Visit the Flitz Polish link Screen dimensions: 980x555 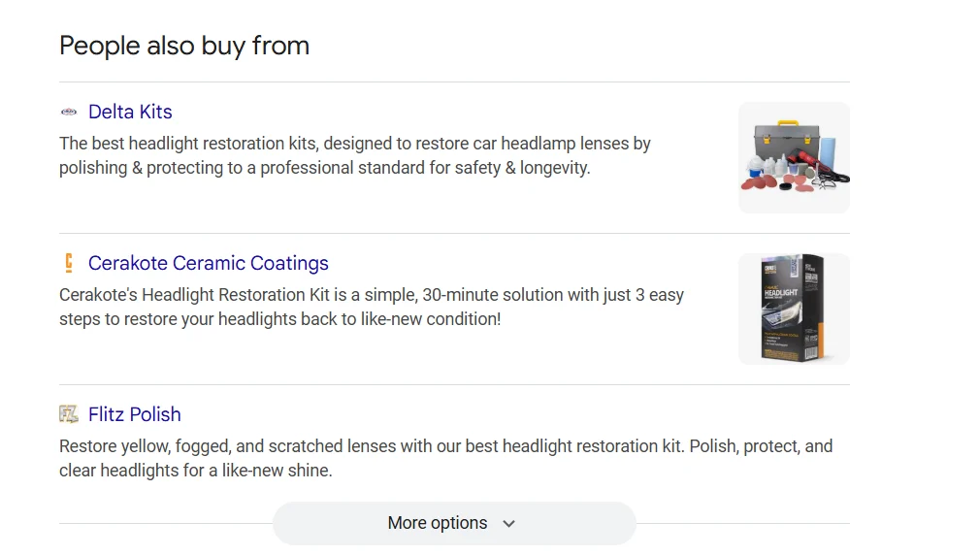pyautogui.click(x=134, y=414)
